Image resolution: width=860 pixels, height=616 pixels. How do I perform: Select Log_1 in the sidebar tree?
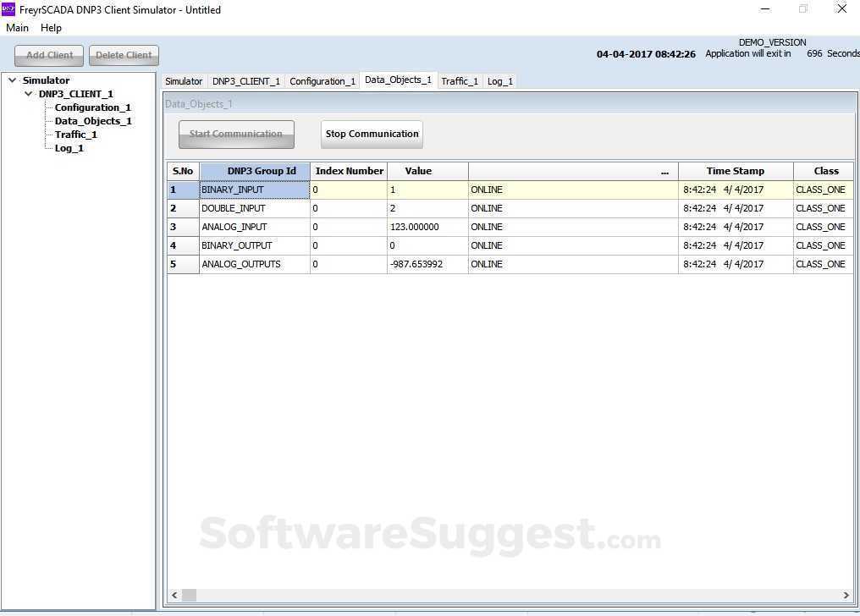[x=69, y=147]
